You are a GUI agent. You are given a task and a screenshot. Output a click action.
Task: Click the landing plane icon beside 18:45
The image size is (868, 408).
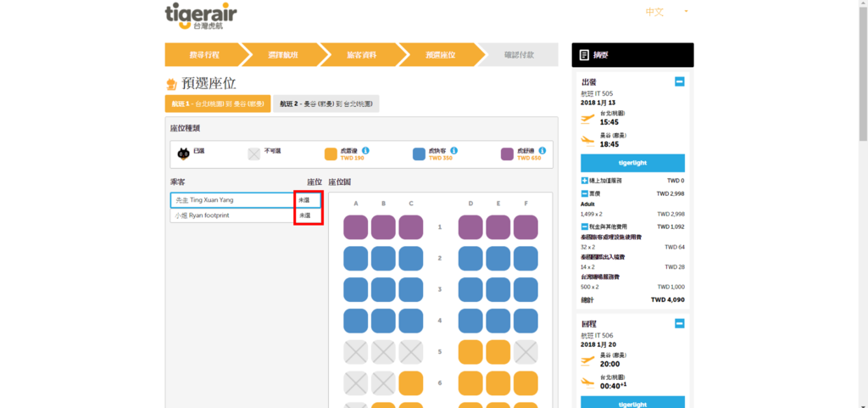pos(588,141)
